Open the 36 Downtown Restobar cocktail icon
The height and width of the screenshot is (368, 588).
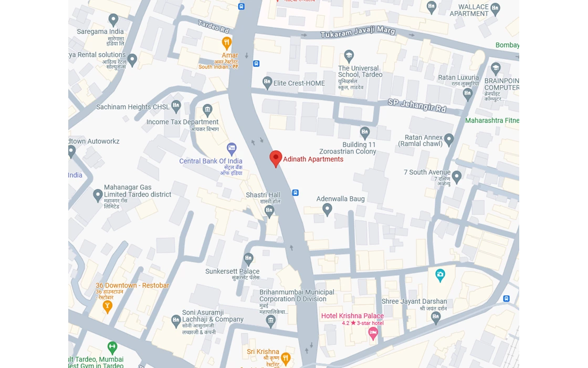click(x=107, y=306)
